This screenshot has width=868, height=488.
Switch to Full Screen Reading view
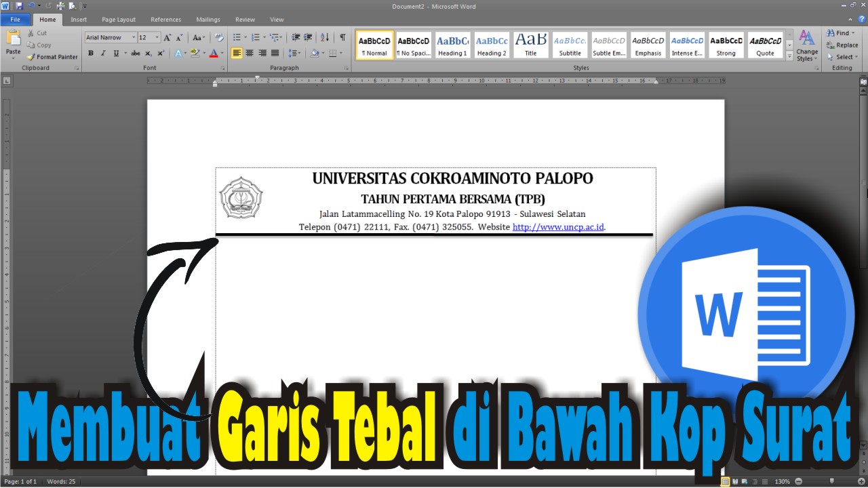(735, 482)
